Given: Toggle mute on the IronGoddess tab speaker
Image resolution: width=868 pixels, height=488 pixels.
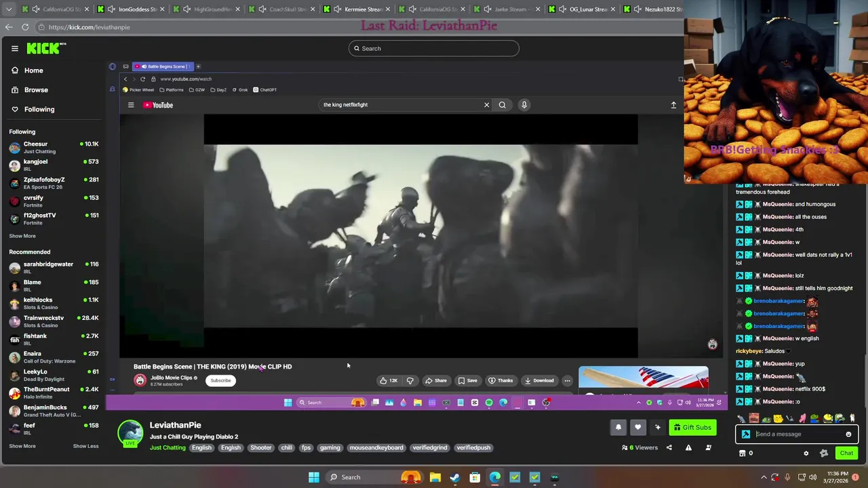Looking at the screenshot, I should [x=112, y=9].
